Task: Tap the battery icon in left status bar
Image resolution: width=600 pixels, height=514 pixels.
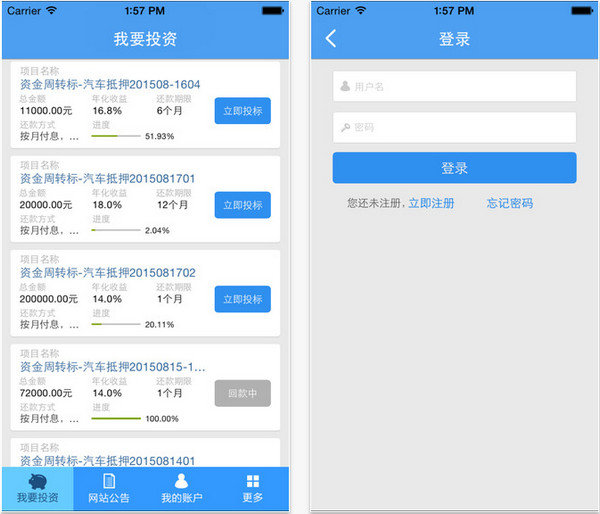Action: click(x=273, y=11)
